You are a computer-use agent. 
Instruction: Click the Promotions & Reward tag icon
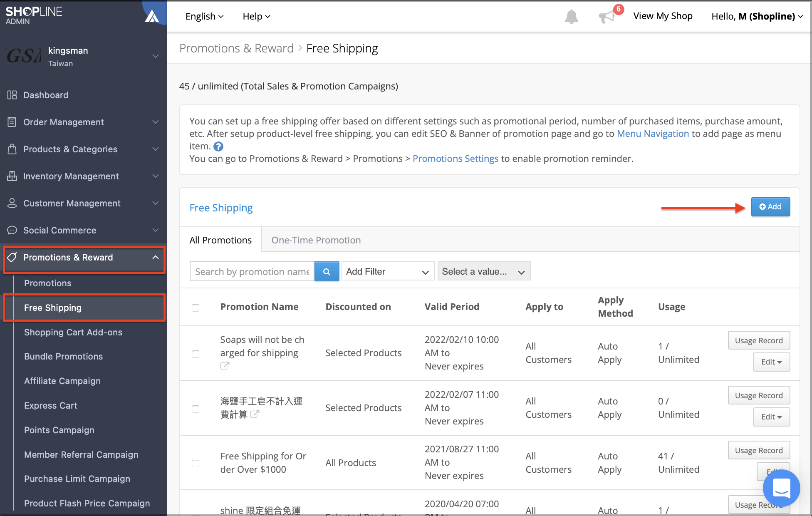coord(12,257)
